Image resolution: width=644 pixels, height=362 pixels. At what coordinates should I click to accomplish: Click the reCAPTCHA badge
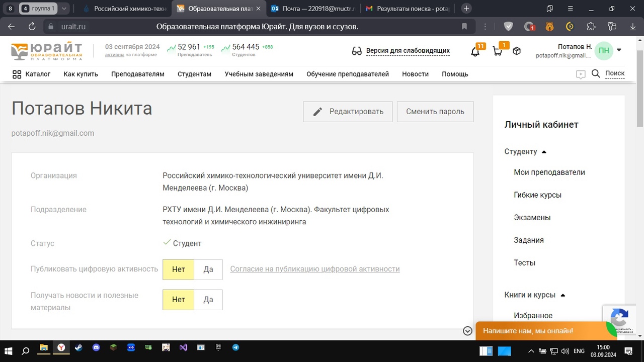click(619, 319)
